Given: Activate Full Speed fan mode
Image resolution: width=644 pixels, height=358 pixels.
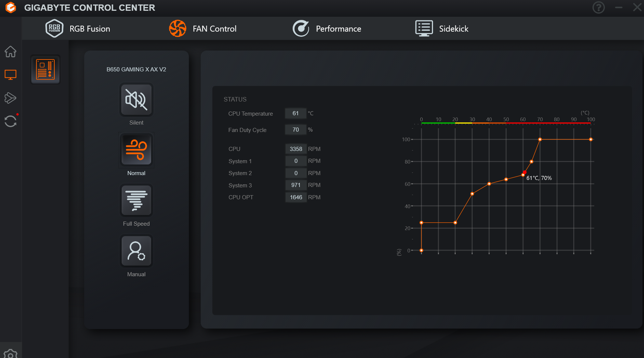Looking at the screenshot, I should 136,201.
